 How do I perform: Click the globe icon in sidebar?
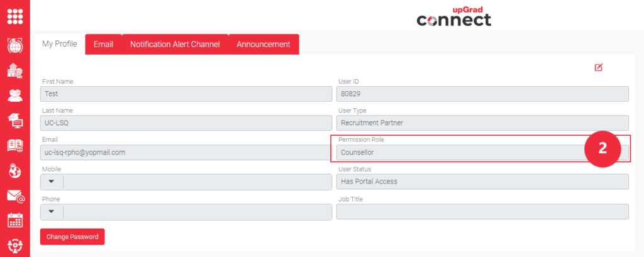pyautogui.click(x=15, y=46)
